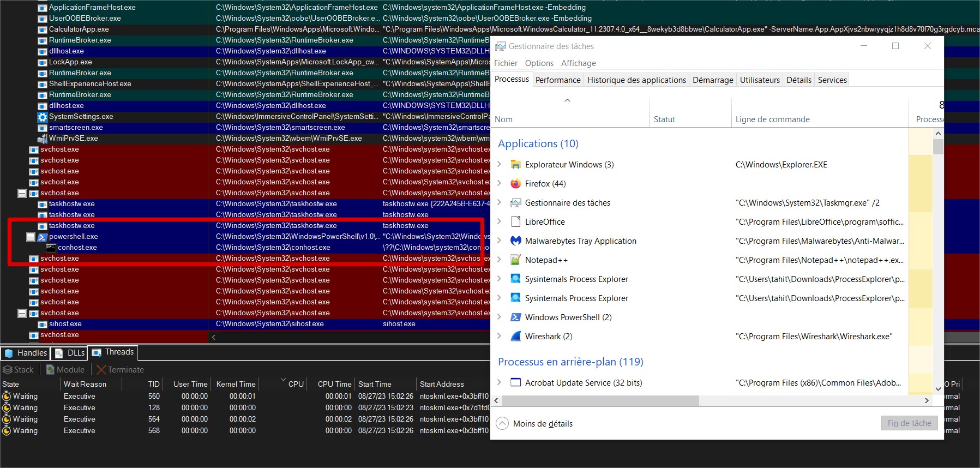Click the Task Manager title bar icon
The image size is (980, 468).
point(500,46)
